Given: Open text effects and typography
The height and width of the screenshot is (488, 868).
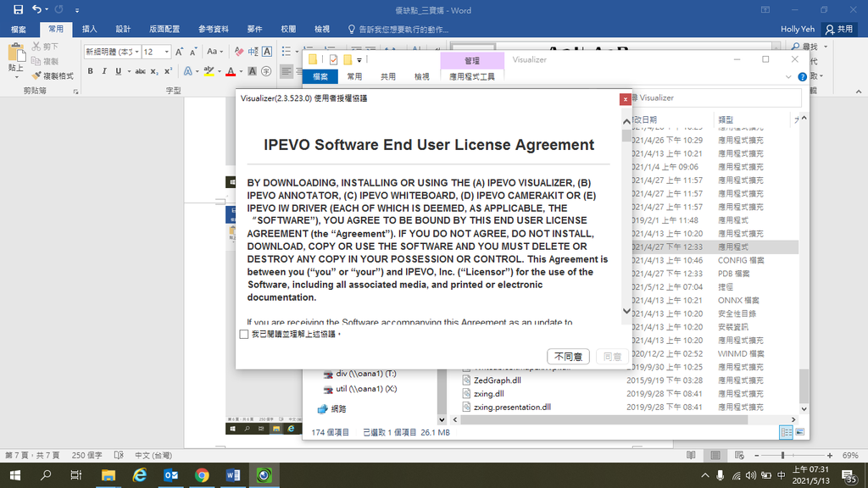Looking at the screenshot, I should click(x=188, y=71).
